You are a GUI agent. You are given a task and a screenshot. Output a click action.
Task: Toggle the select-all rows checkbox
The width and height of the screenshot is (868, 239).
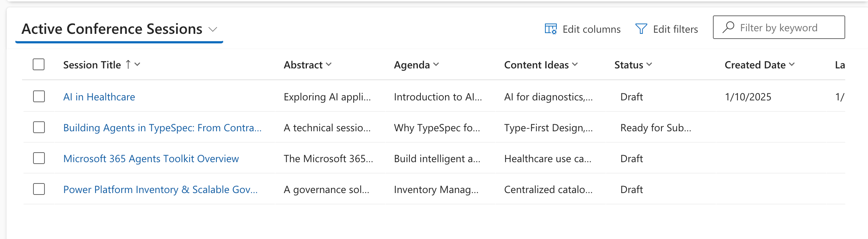39,64
